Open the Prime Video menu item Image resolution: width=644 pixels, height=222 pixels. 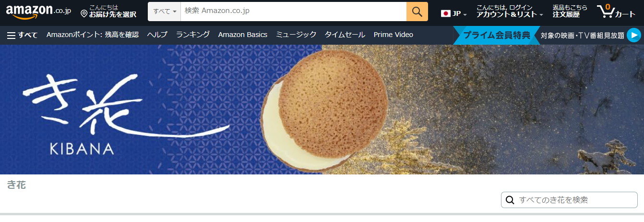[x=394, y=35]
